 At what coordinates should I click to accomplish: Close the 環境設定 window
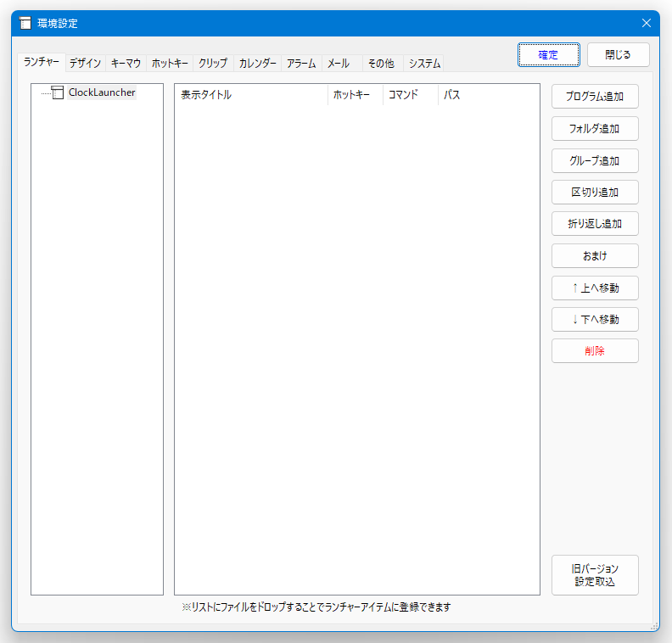point(647,23)
